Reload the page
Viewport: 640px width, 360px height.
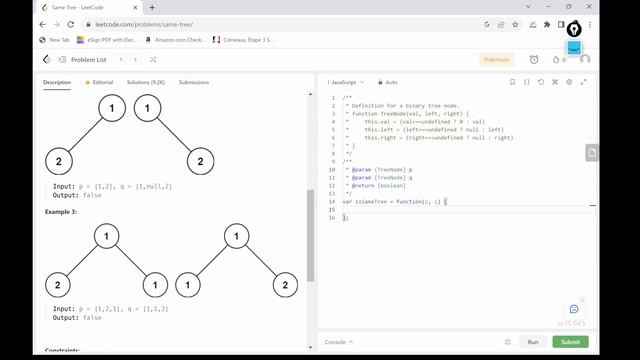pos(71,24)
